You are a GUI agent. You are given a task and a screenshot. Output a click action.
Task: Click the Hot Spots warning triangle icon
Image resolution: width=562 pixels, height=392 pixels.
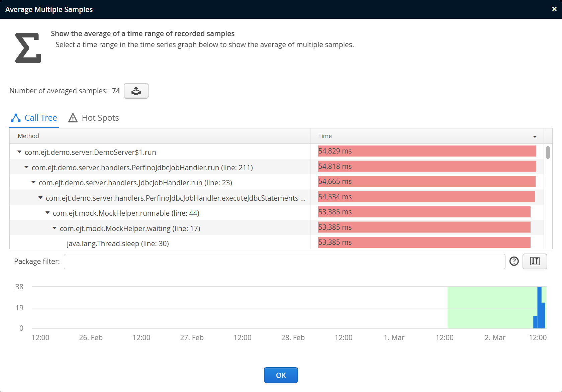point(73,118)
